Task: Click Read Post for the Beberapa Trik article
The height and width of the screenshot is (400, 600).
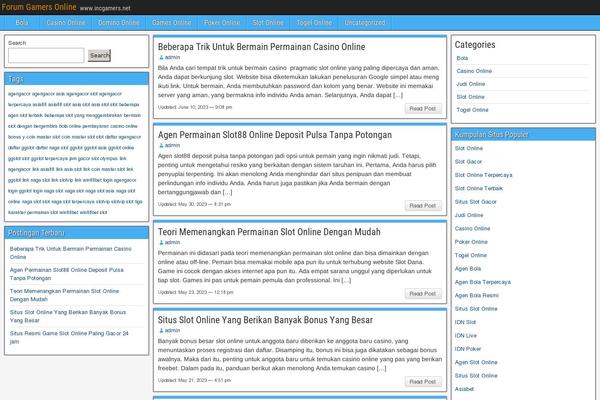Action: point(423,108)
